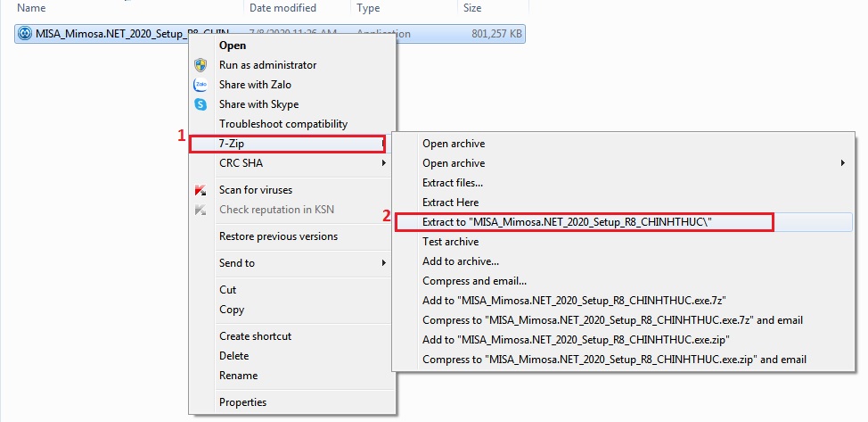868x422 pixels.
Task: Click the 801,257 KB size value
Action: (x=496, y=34)
